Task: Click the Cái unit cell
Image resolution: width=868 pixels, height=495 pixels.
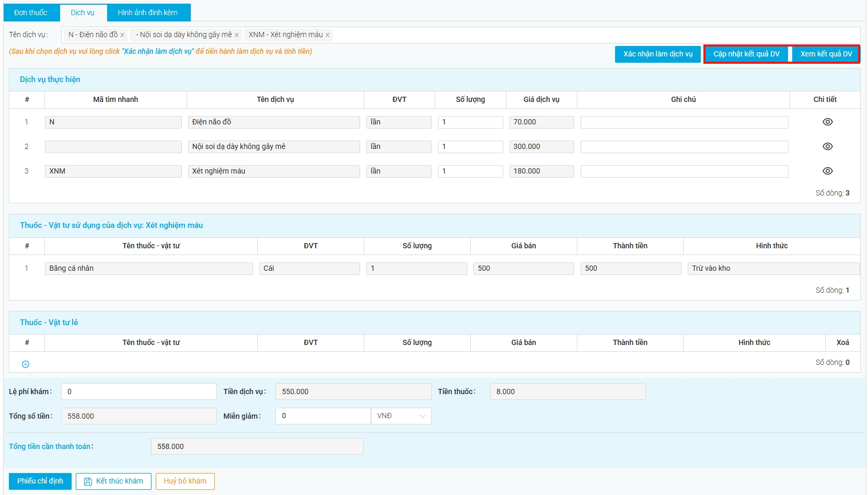Action: [309, 269]
